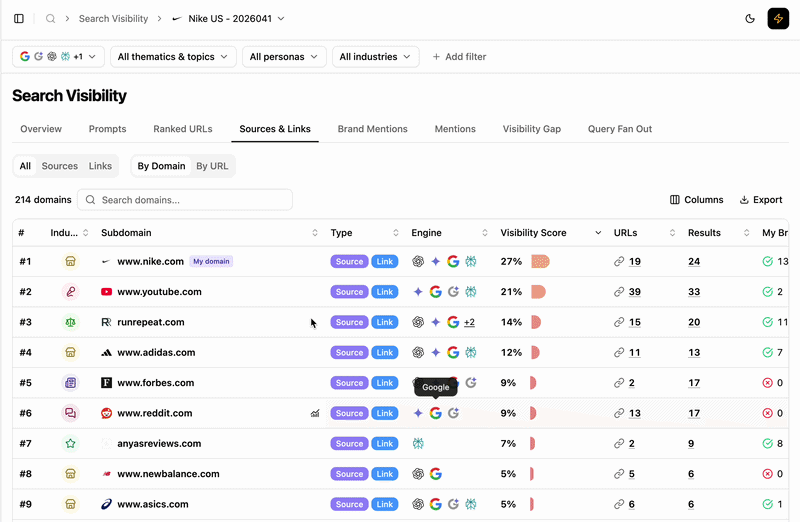
Task: Select the All filter segment
Action: coord(25,166)
